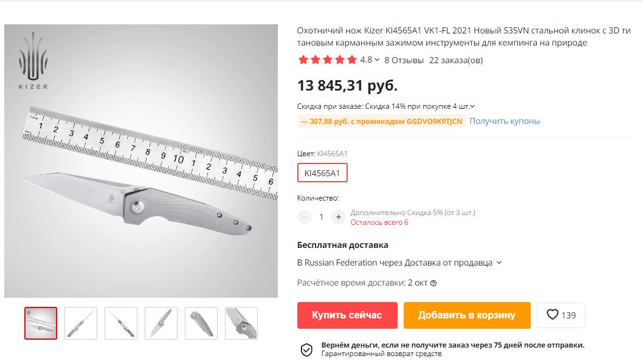This screenshot has height=364, width=642.
Task: Select the first thumbnail with ruler image
Action: tap(41, 323)
